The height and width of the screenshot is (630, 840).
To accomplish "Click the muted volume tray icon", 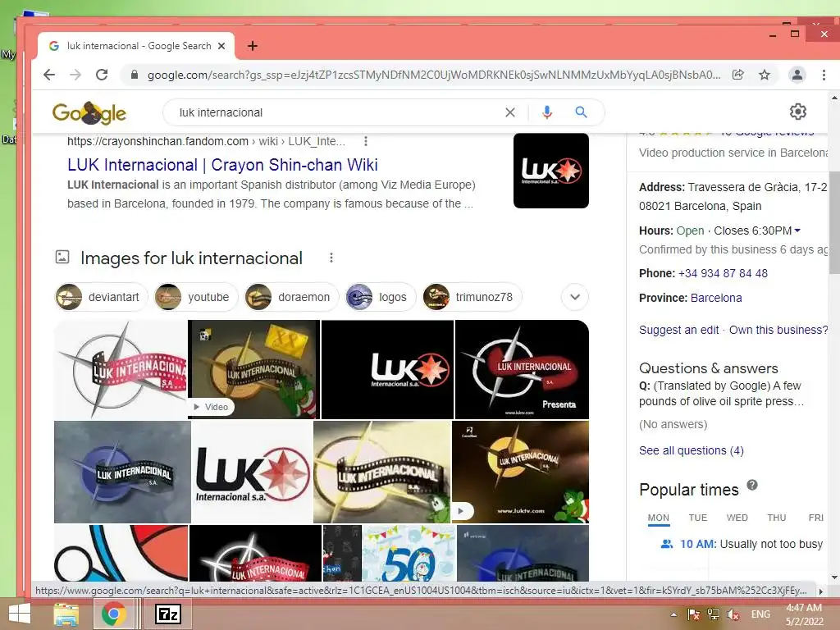I will coord(733,614).
